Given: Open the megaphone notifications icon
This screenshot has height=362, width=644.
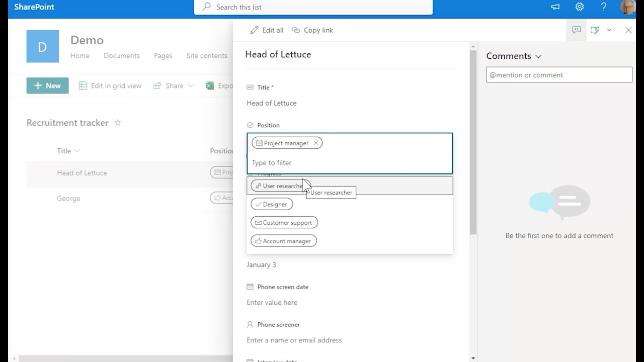Looking at the screenshot, I should [x=555, y=7].
